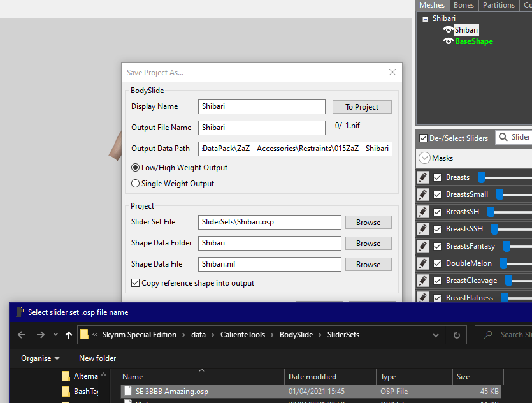Click the Shape Data Folder input field
The width and height of the screenshot is (532, 403).
tap(270, 243)
